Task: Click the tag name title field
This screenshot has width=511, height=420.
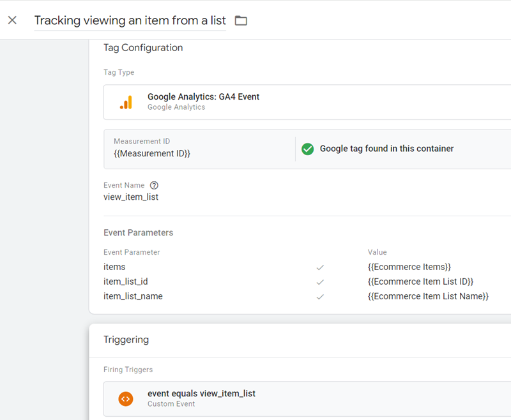Action: [x=130, y=20]
